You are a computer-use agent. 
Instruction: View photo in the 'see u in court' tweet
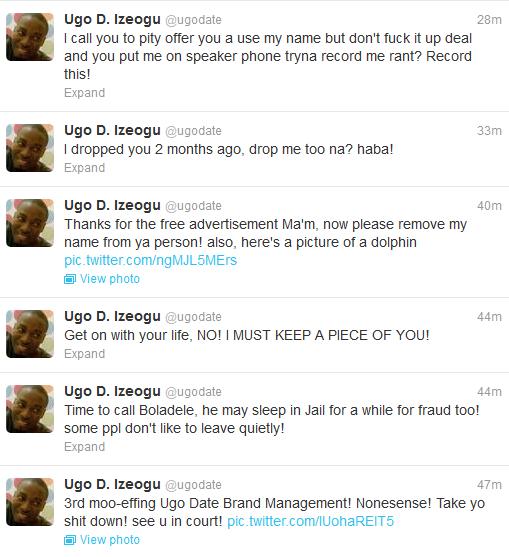tap(110, 540)
